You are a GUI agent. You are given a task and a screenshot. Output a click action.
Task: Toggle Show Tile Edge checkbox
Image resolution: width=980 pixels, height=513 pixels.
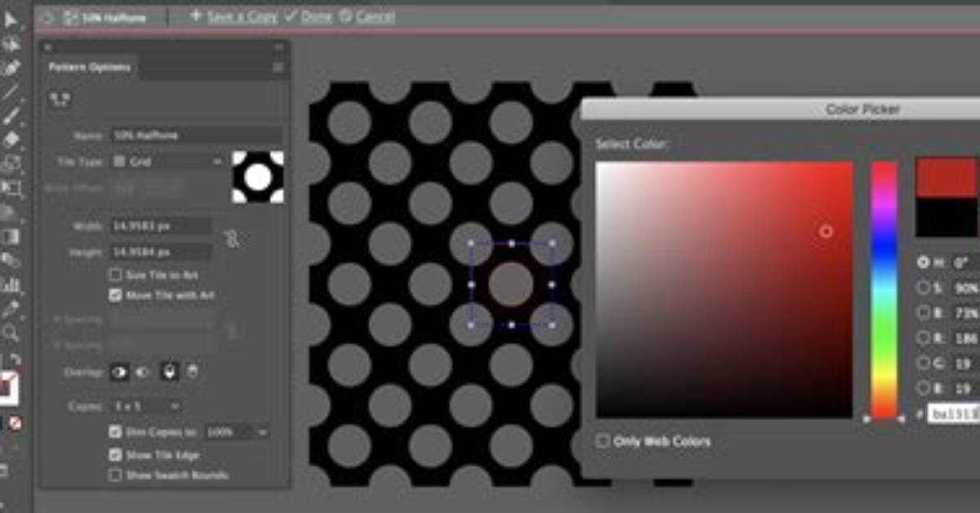coord(115,454)
